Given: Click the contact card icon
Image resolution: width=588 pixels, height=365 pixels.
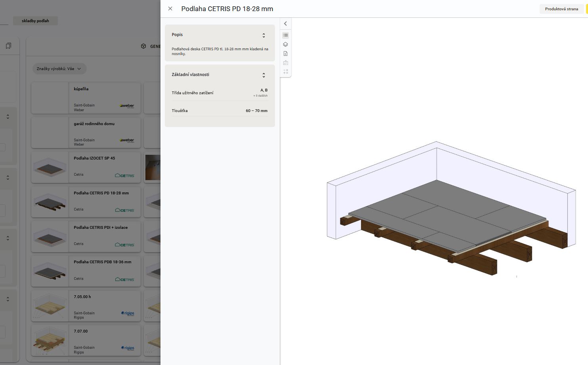Looking at the screenshot, I should (x=285, y=63).
